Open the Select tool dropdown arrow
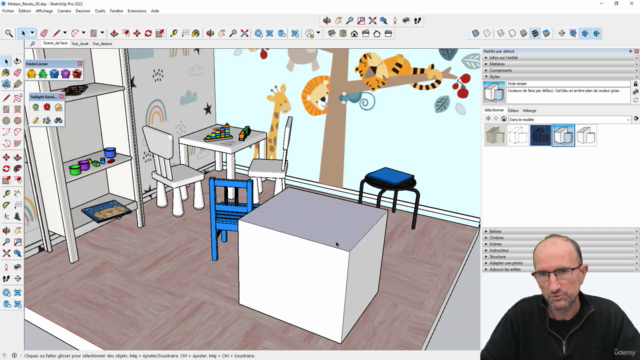640x360 pixels. (32, 33)
